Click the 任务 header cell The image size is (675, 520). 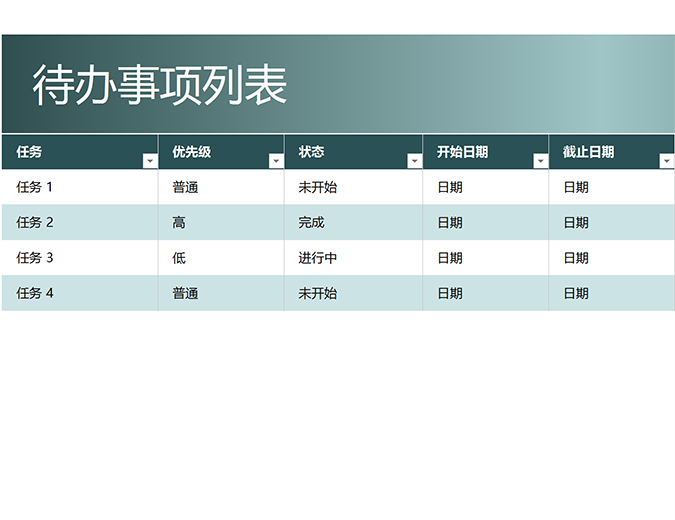[x=80, y=152]
